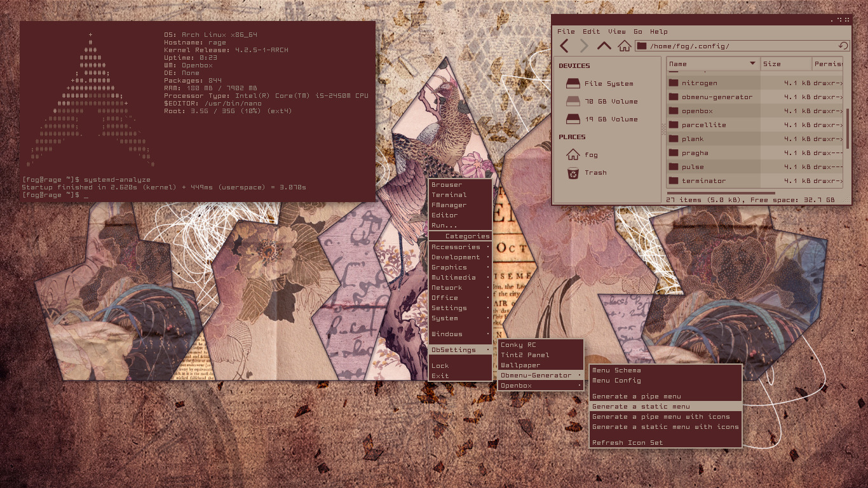The width and height of the screenshot is (868, 488).
Task: Expand the Openbox submenu entry
Action: pos(540,386)
